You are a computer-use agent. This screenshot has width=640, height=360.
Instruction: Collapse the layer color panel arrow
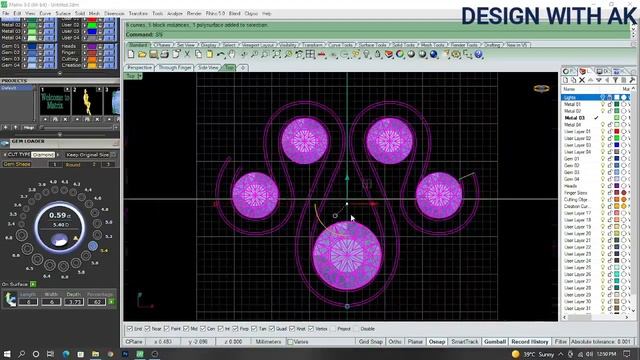(60, 73)
